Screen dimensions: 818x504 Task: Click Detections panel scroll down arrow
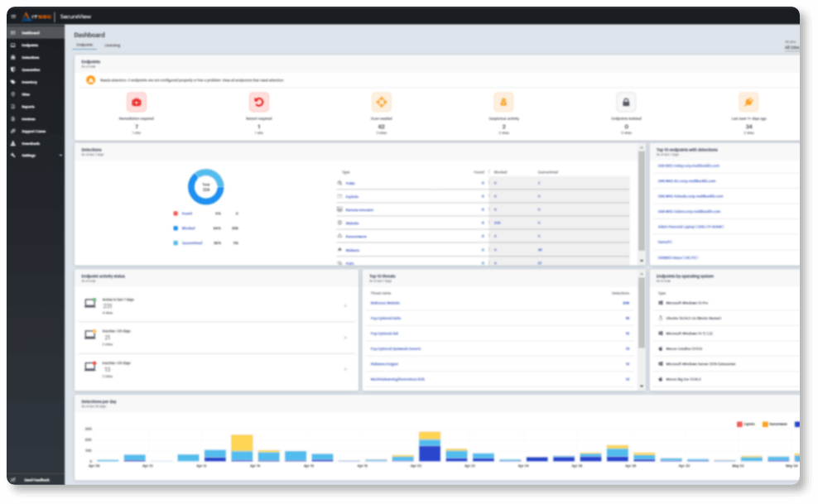click(641, 261)
